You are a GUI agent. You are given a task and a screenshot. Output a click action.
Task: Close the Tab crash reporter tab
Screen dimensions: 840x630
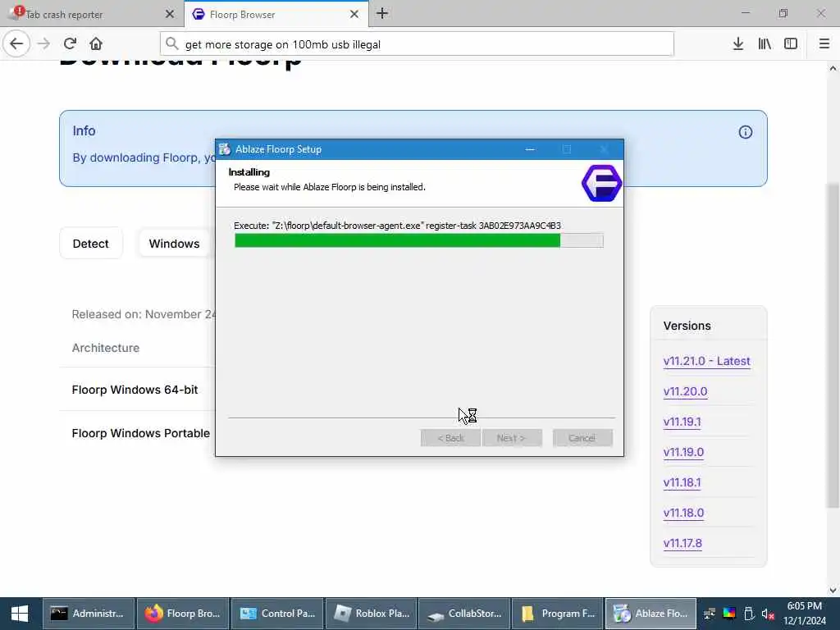pos(170,15)
